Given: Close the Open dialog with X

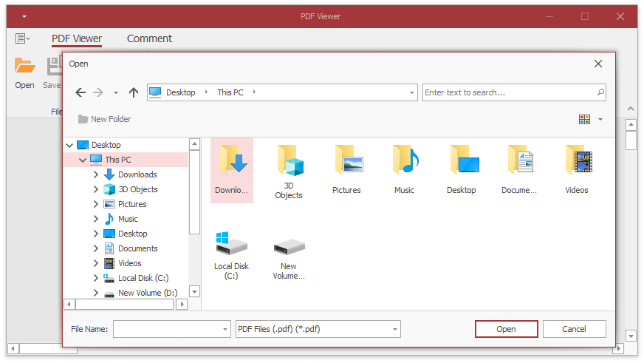Looking at the screenshot, I should coord(598,64).
